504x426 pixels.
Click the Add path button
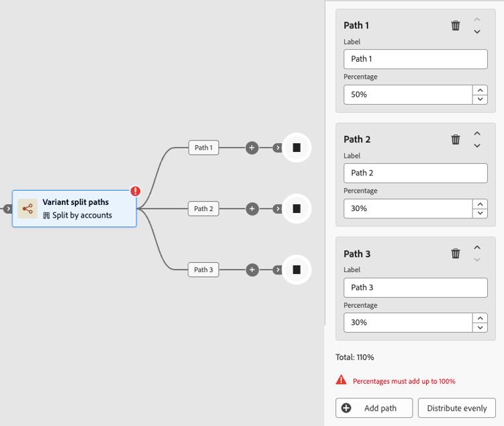coord(374,408)
